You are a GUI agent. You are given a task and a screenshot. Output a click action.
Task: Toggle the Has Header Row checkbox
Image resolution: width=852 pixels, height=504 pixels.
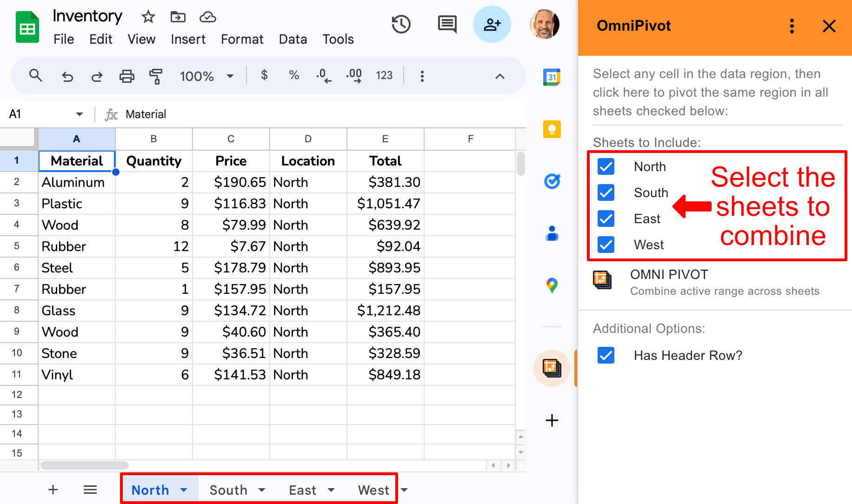(606, 355)
